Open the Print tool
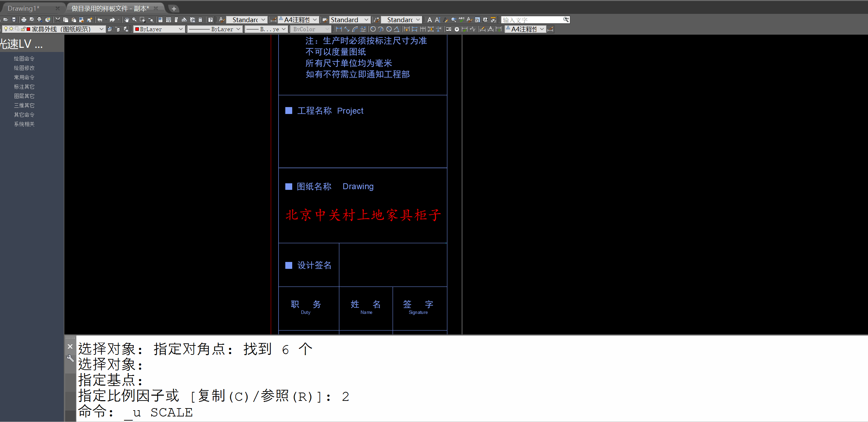Image resolution: width=868 pixels, height=422 pixels. (24, 20)
